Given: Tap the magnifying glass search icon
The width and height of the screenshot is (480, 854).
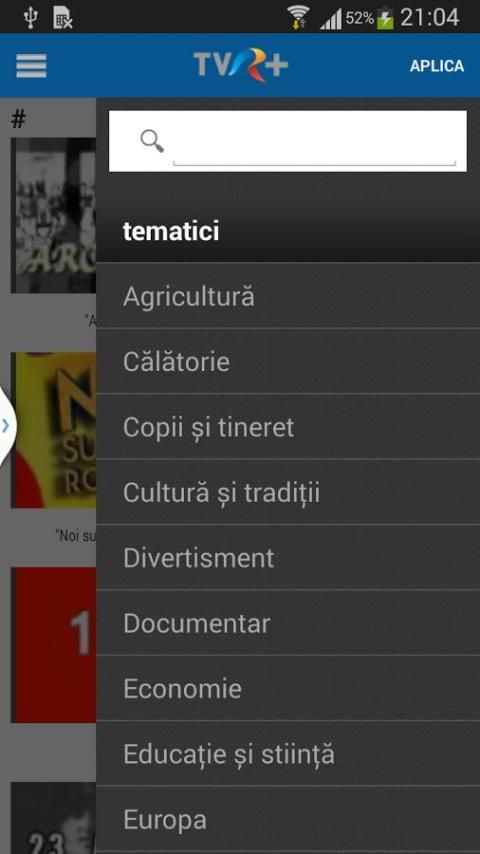Looking at the screenshot, I should coord(152,141).
